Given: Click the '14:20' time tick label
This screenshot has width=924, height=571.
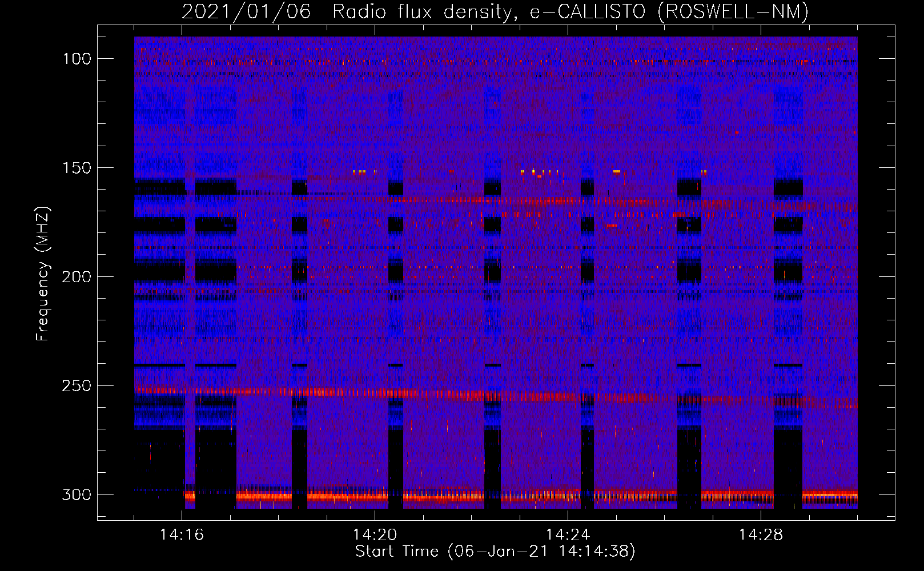Looking at the screenshot, I should (x=375, y=535).
